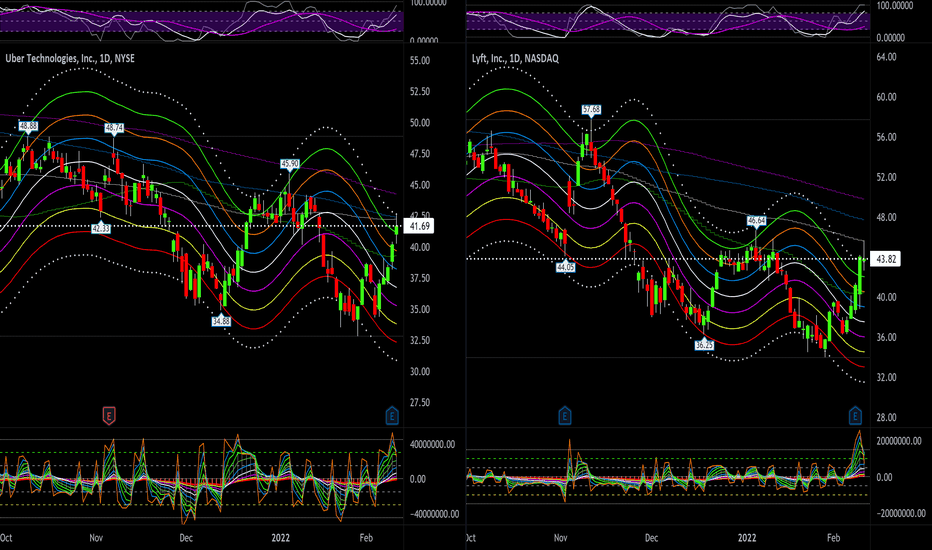
Task: Click the 28.00 price level on Lyft scale
Action: click(x=886, y=417)
